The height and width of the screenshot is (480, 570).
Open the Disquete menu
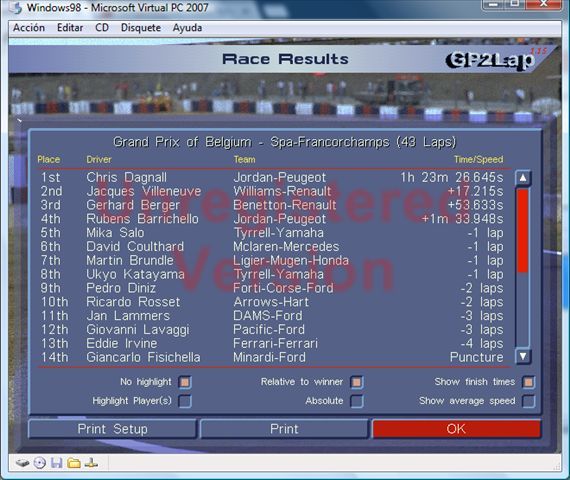click(x=141, y=28)
